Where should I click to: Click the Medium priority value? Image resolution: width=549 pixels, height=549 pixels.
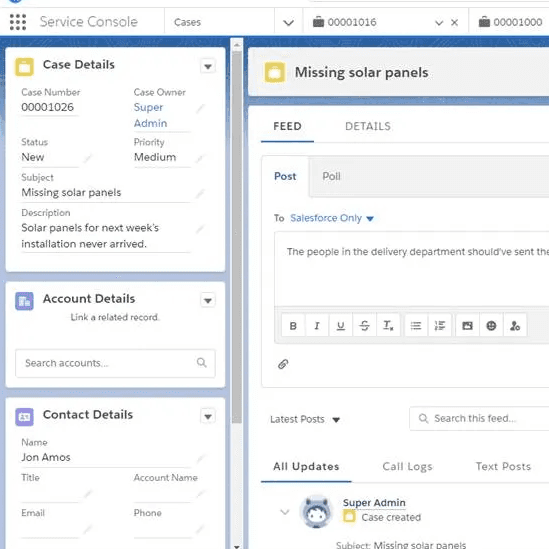[155, 157]
